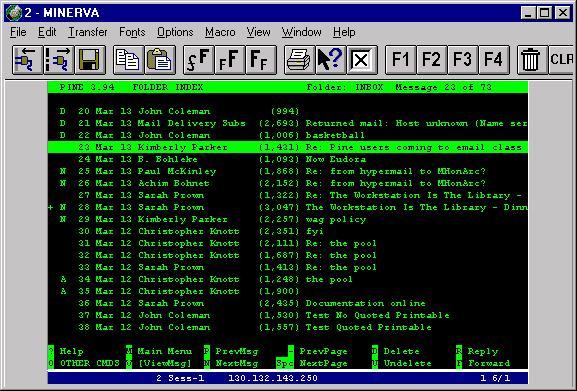This screenshot has height=391, width=577.
Task: Select message 35 with size 1,900
Action: 288,291
